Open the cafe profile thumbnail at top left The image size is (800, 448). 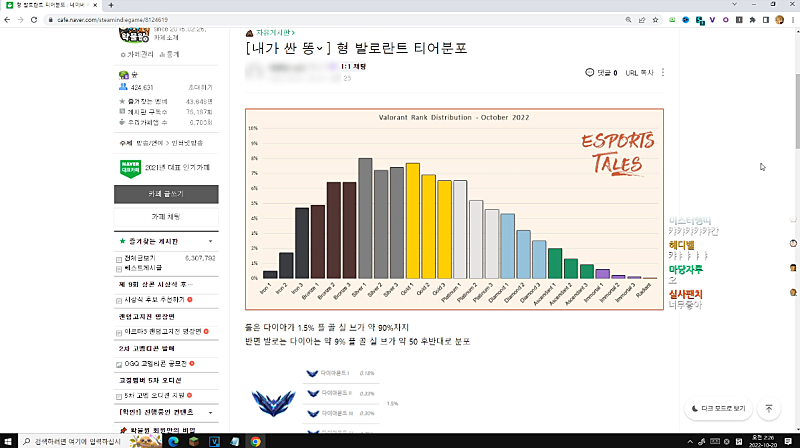coord(134,35)
